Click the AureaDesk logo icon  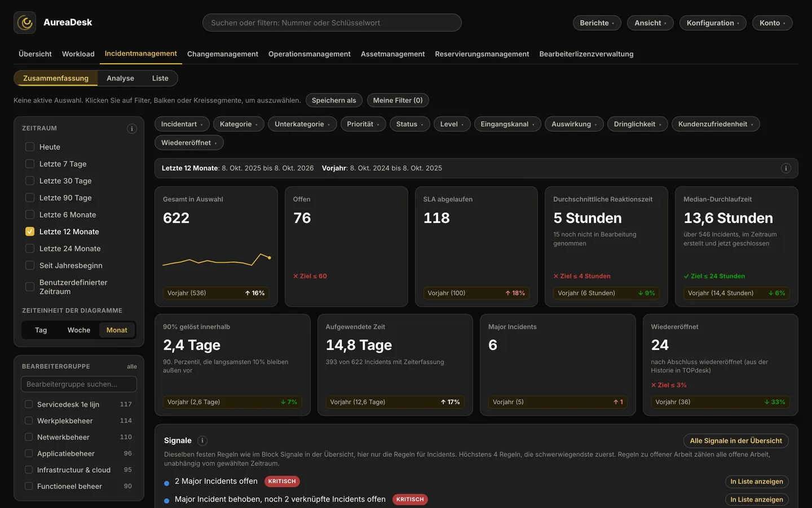click(x=25, y=23)
